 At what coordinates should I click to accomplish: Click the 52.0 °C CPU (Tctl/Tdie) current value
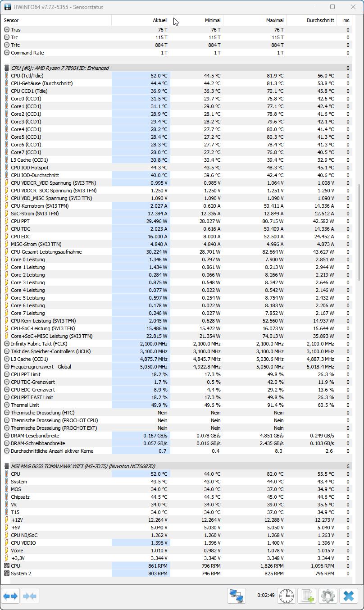click(159, 76)
